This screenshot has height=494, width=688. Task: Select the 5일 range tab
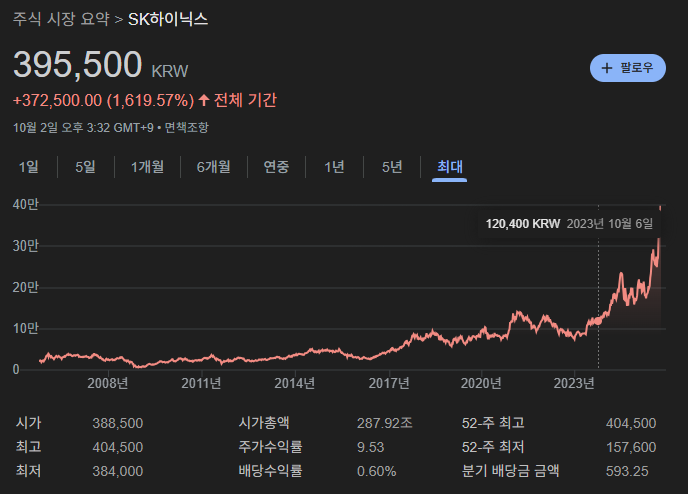coord(85,167)
